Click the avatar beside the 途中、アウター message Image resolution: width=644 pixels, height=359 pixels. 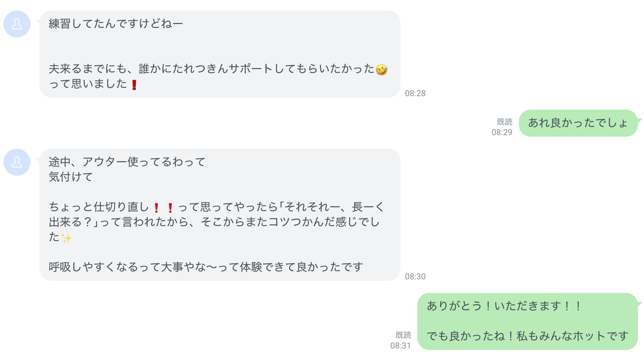coord(17,162)
